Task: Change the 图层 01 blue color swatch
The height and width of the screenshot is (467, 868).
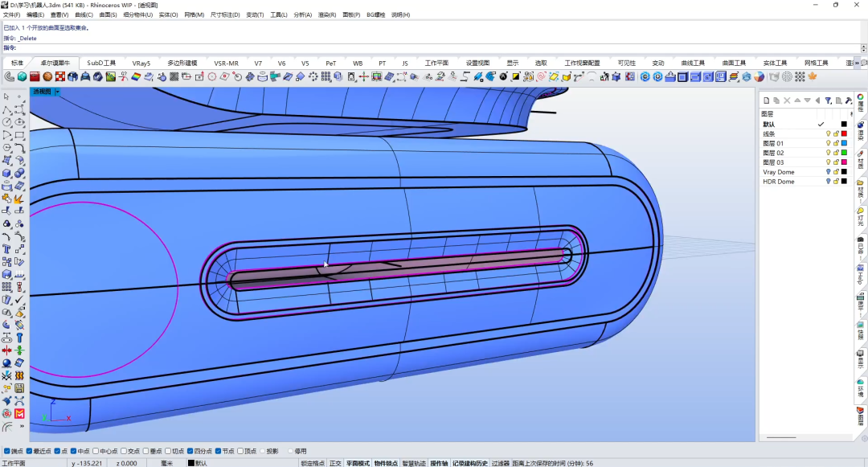Action: (x=844, y=143)
